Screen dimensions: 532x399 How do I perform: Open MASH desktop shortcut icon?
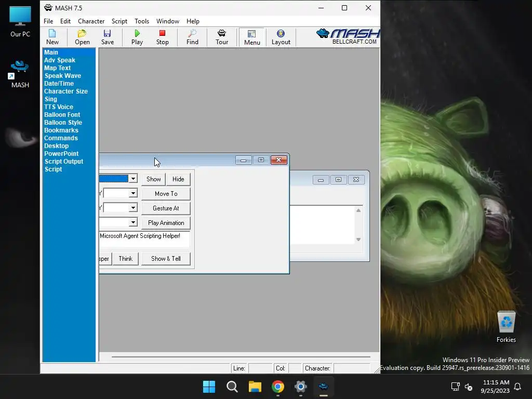(x=20, y=74)
